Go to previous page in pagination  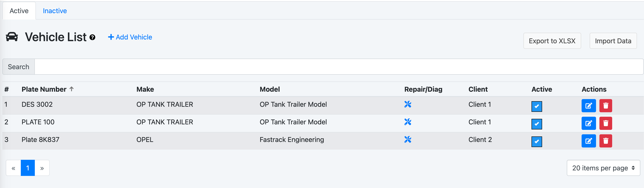pos(13,168)
